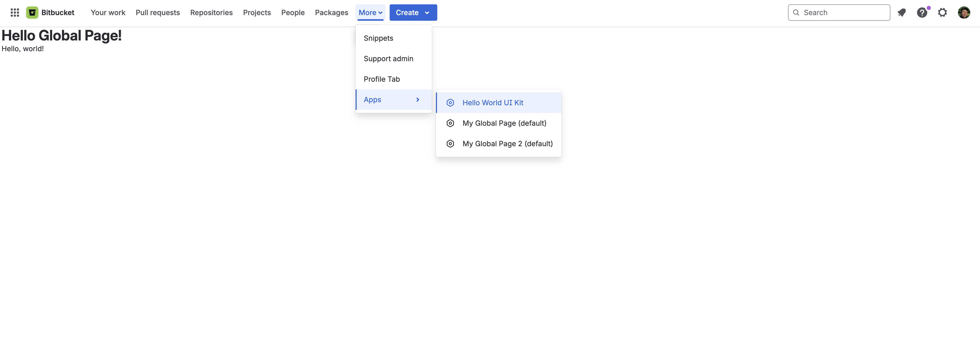Open Bitbucket settings gear
The height and width of the screenshot is (360, 980).
tap(943, 12)
